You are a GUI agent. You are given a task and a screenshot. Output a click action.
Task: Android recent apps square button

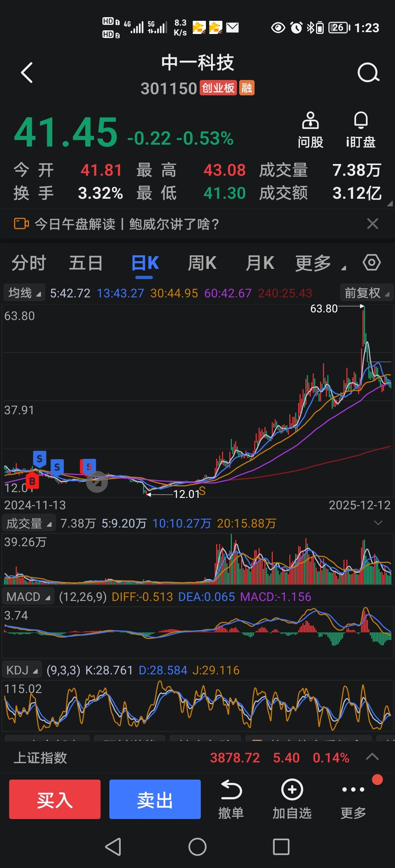coord(281,846)
